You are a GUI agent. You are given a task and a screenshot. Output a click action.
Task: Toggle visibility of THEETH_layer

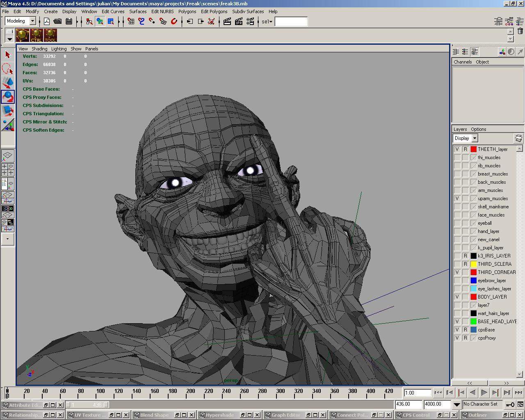pos(457,149)
